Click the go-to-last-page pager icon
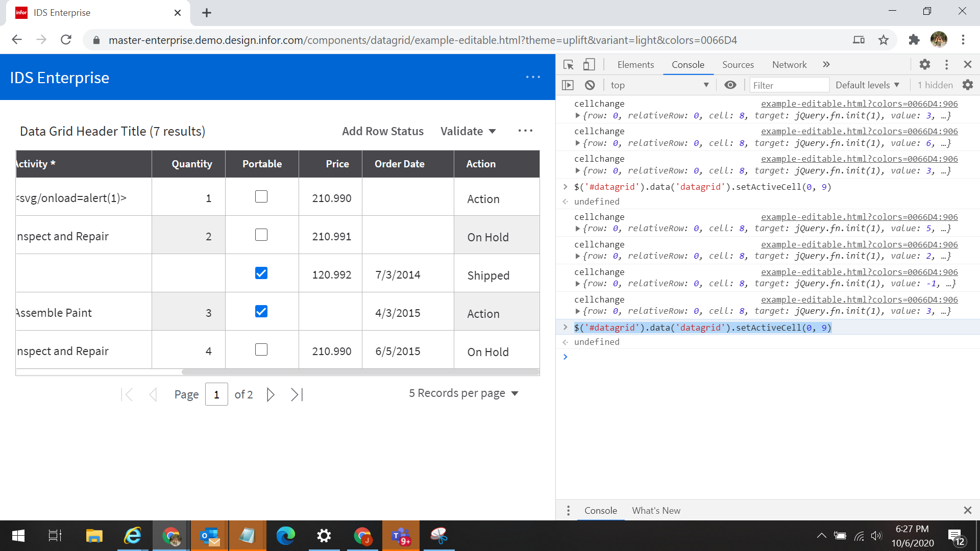Image resolution: width=980 pixels, height=551 pixels. click(x=297, y=394)
